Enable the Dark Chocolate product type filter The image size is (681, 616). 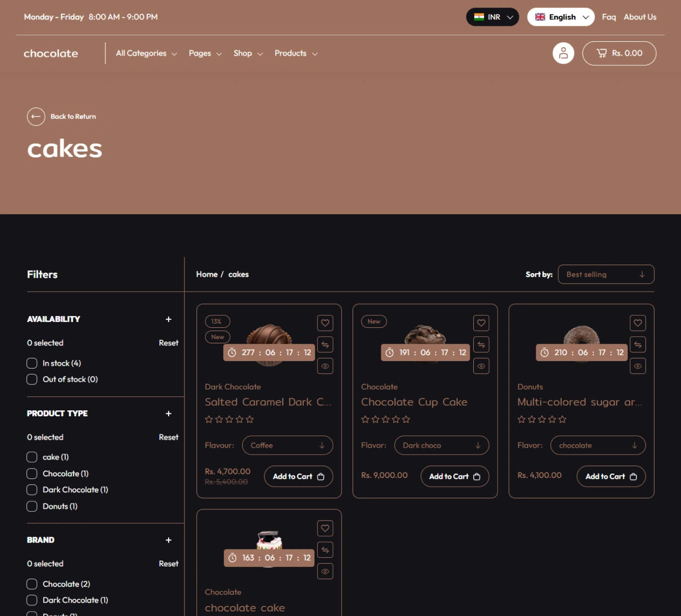(32, 490)
